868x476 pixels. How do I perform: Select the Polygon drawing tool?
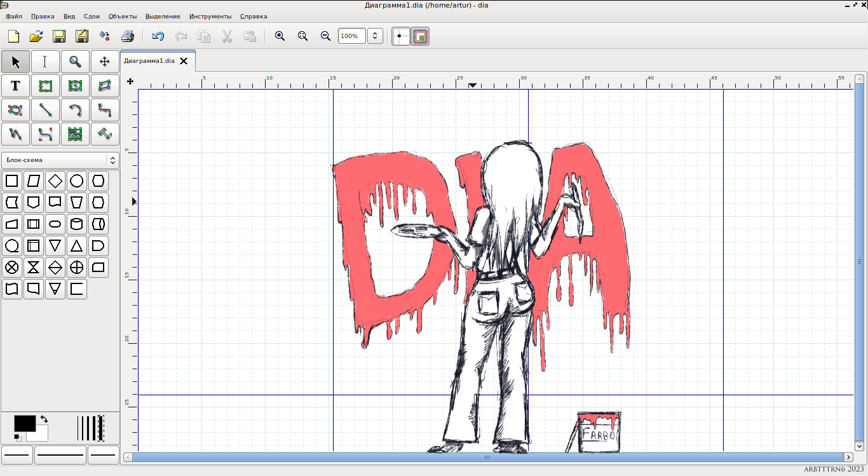(105, 86)
